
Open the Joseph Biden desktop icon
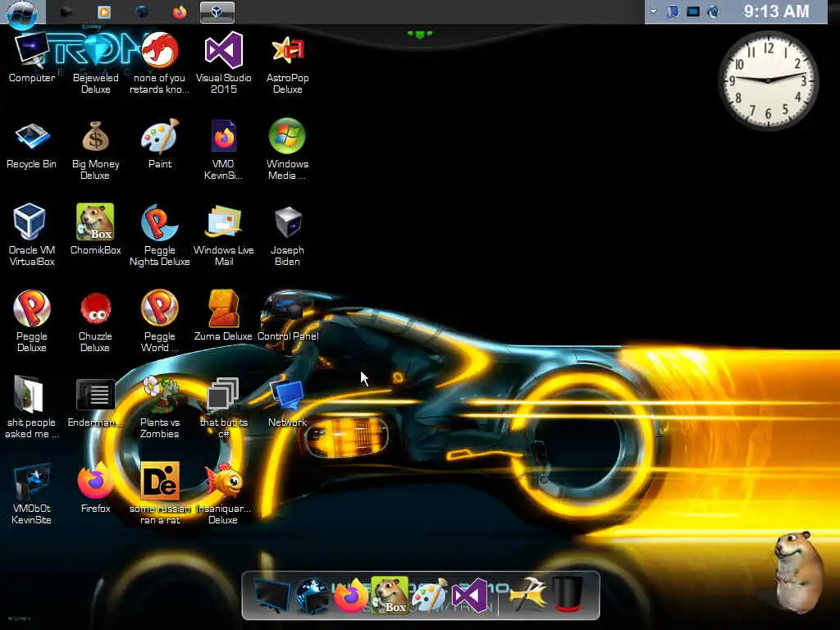(x=287, y=235)
